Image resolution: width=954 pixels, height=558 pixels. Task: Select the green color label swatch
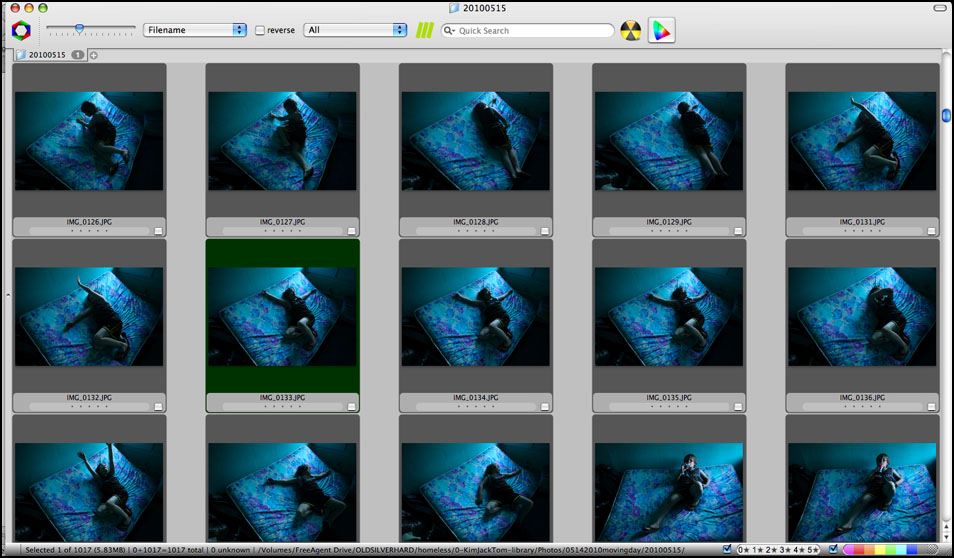point(891,550)
